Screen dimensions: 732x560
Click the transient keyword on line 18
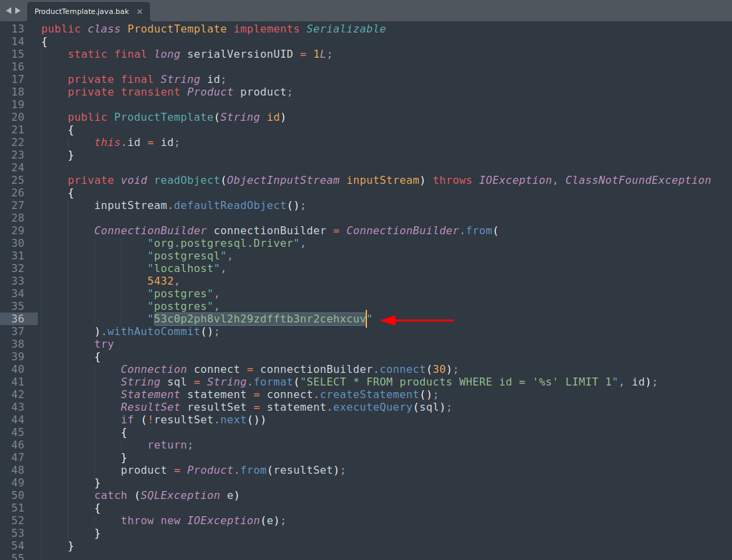click(x=151, y=92)
